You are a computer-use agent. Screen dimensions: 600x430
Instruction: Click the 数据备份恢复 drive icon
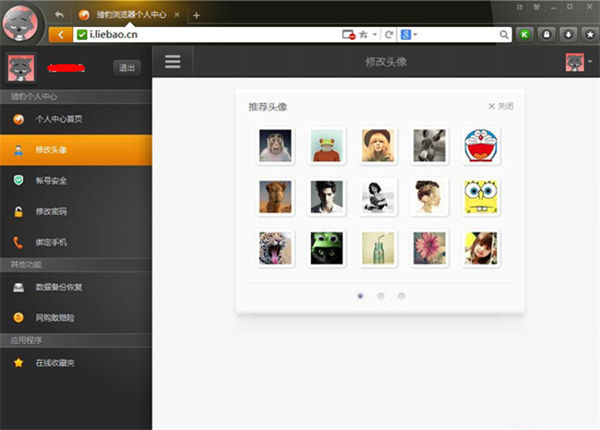(x=18, y=288)
